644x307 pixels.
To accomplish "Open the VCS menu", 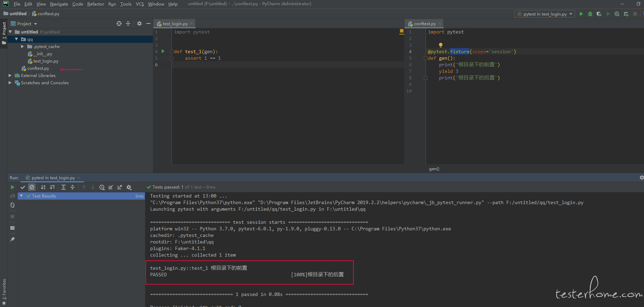I will (140, 4).
